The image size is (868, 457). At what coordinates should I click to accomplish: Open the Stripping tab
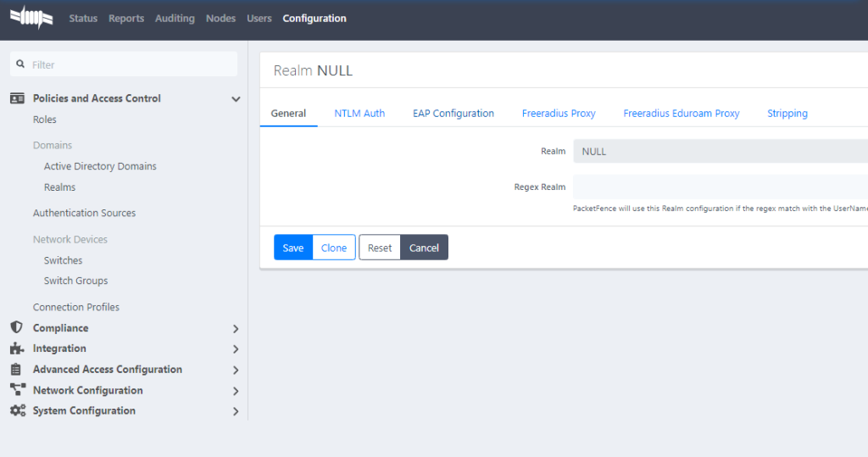(787, 113)
